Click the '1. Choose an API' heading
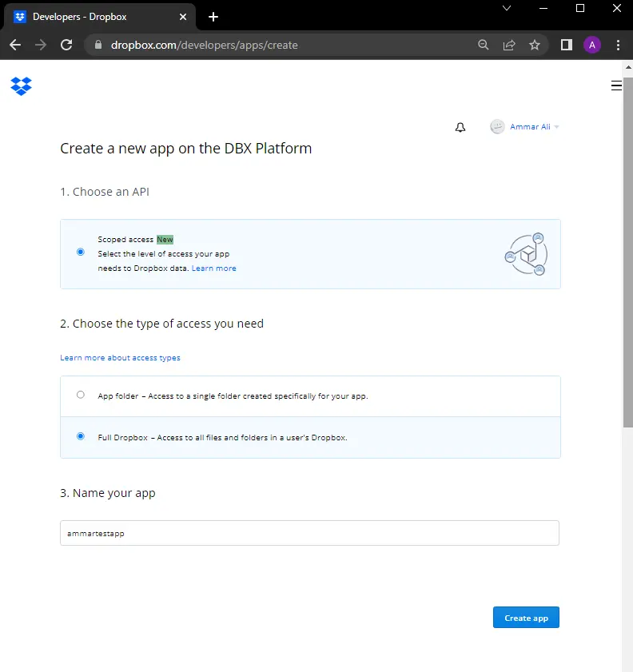 click(x=105, y=192)
